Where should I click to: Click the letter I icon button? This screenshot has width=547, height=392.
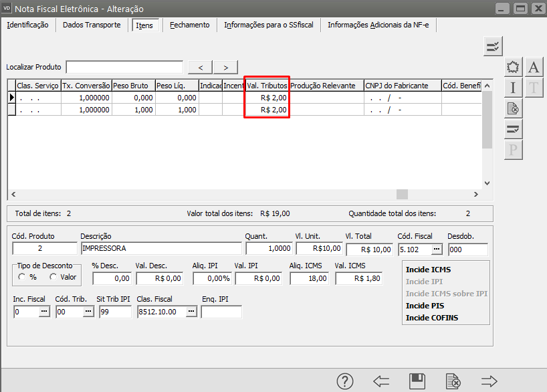(513, 87)
